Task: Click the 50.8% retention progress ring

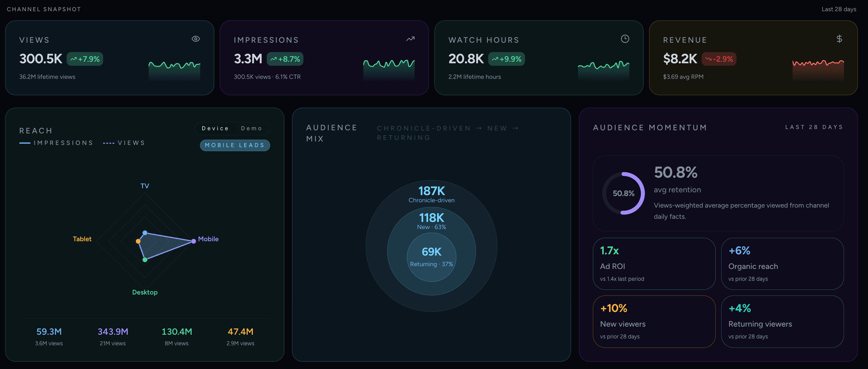Action: [x=623, y=193]
